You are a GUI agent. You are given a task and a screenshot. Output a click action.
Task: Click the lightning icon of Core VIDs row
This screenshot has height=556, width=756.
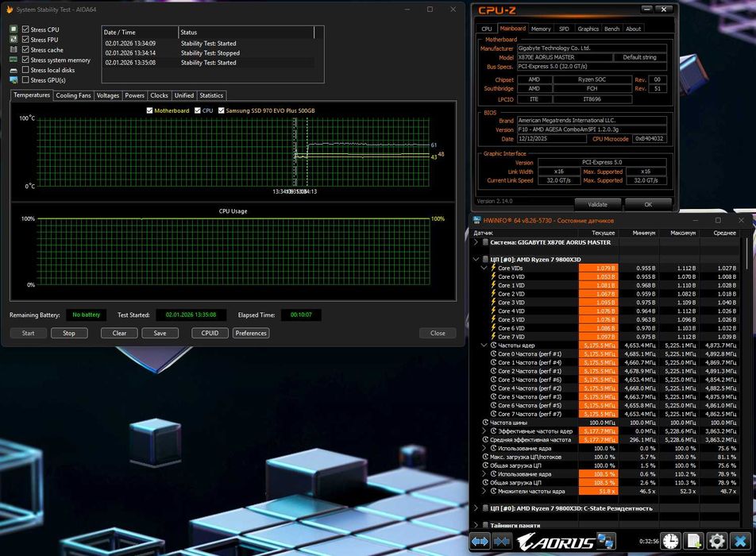click(493, 268)
